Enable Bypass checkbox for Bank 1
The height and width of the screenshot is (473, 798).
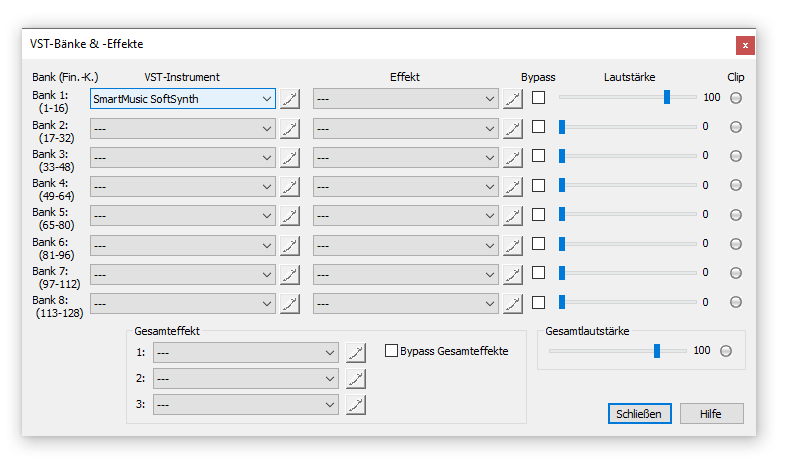tap(538, 97)
